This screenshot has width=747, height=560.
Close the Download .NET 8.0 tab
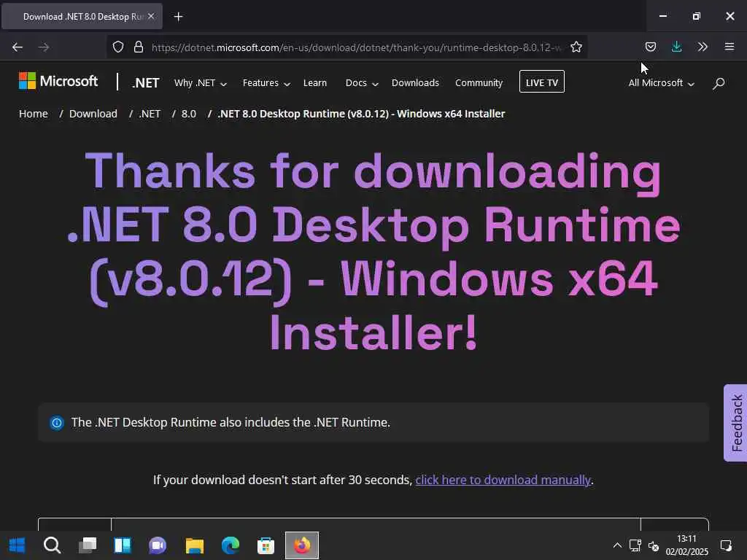point(151,16)
